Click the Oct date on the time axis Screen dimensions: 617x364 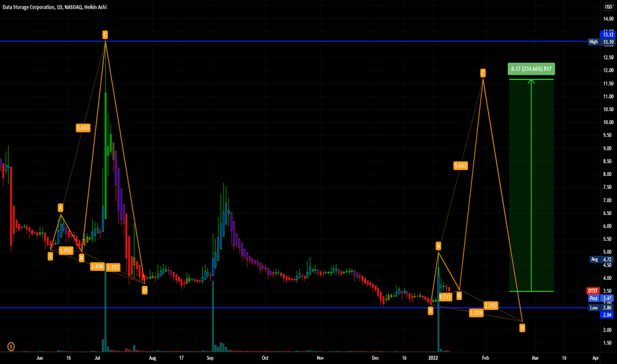point(265,358)
